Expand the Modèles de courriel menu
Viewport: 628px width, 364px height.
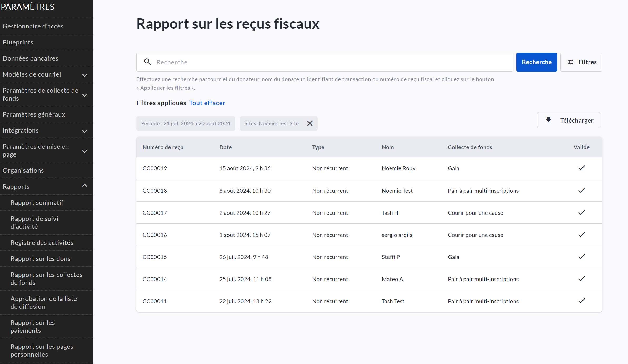click(x=84, y=75)
